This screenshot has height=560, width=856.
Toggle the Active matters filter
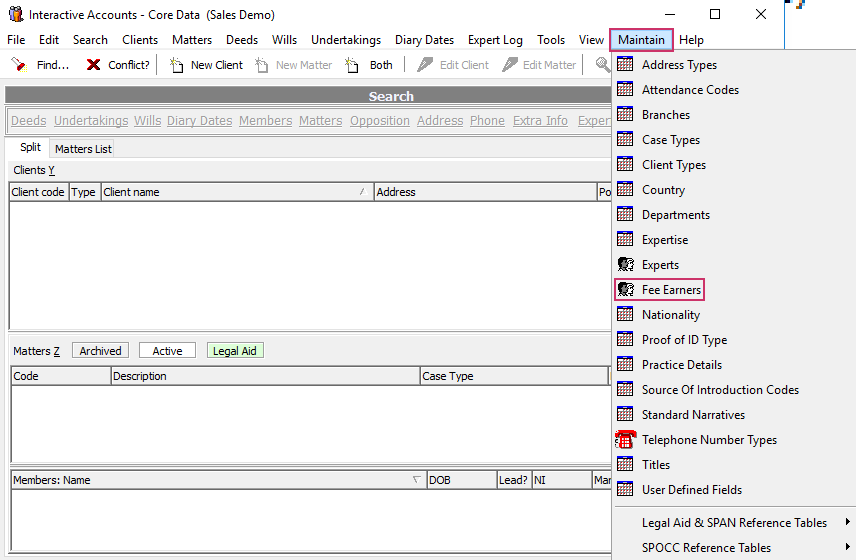point(167,350)
